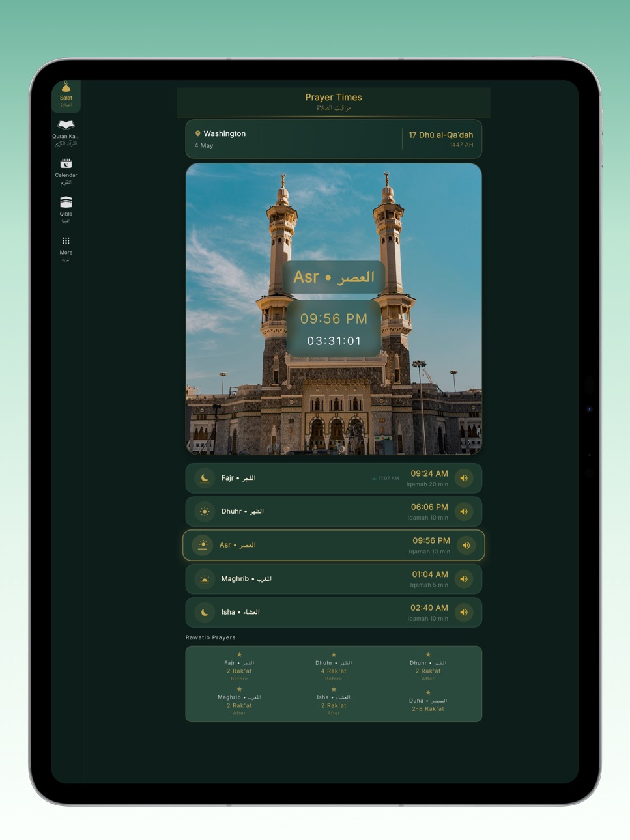Open the Calendar sidebar tab
This screenshot has width=630, height=840.
[66, 172]
